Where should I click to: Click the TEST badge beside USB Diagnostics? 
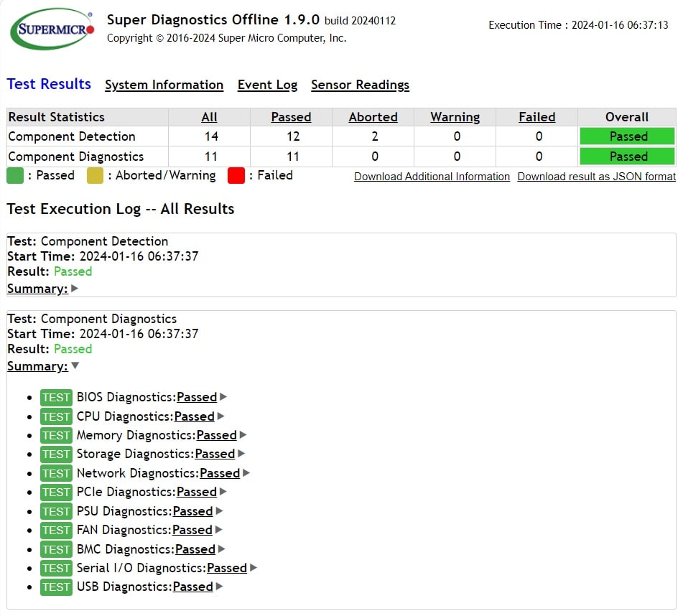[x=56, y=587]
